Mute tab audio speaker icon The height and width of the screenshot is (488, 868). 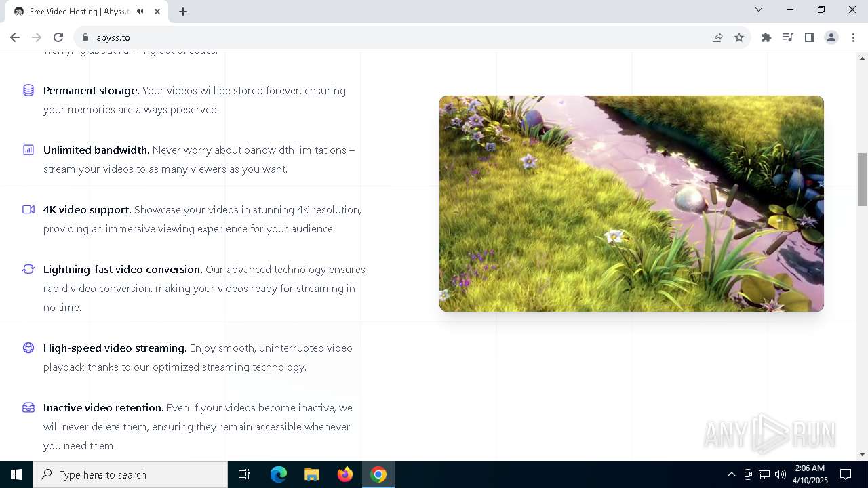140,12
